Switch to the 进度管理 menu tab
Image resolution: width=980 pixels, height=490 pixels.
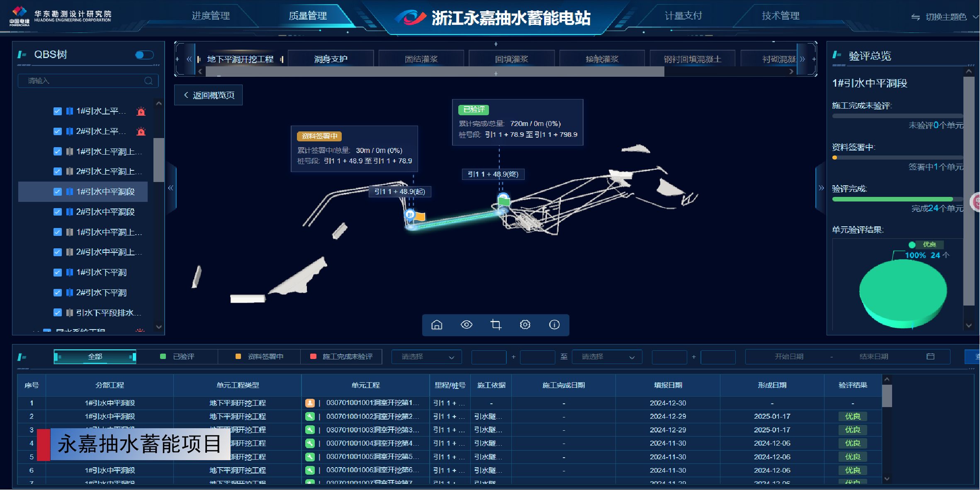pos(211,16)
